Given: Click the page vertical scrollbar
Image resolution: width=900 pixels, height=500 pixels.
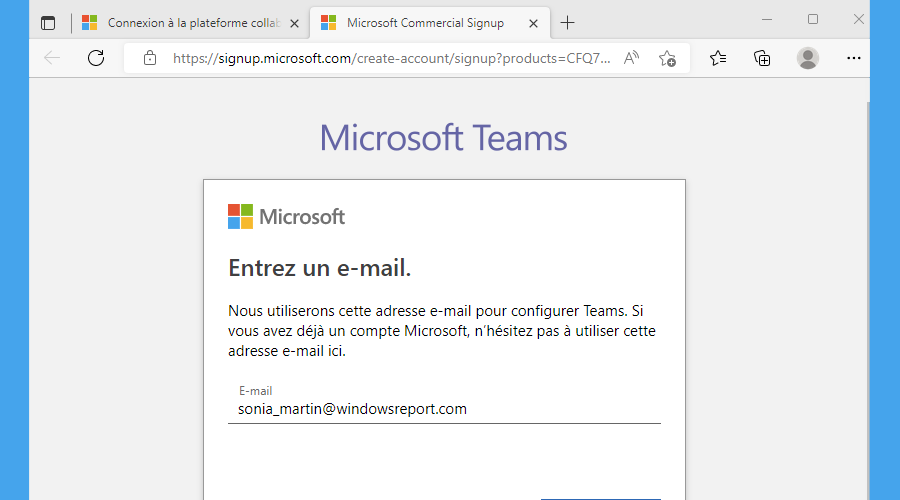Looking at the screenshot, I should tap(867, 299).
